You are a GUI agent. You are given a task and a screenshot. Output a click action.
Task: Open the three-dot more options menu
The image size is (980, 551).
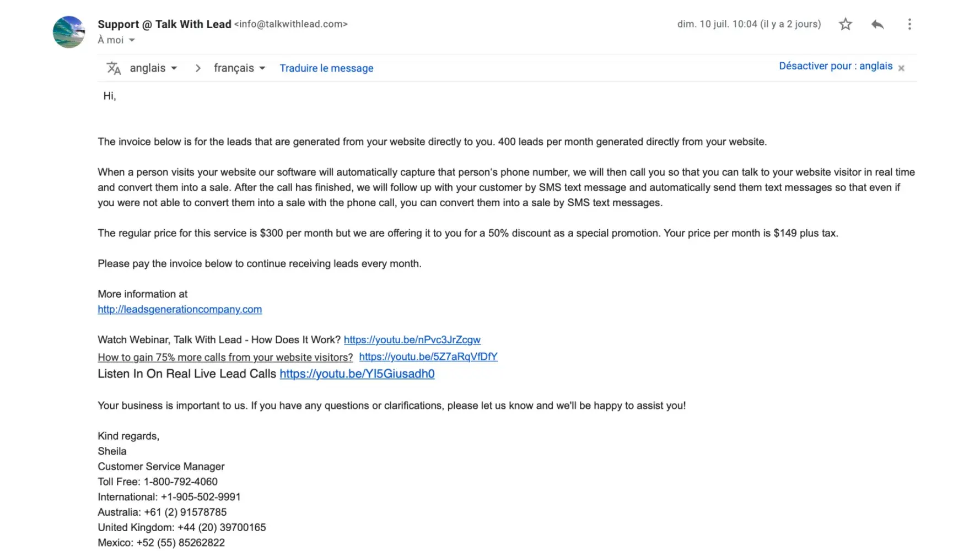click(x=909, y=24)
